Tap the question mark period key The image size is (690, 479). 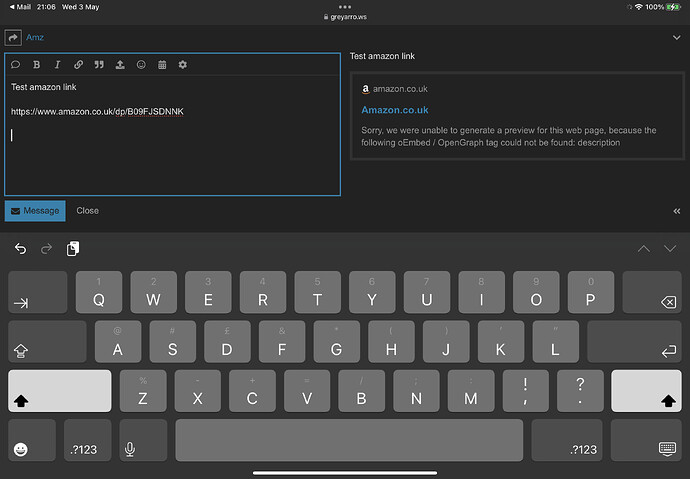(580, 391)
